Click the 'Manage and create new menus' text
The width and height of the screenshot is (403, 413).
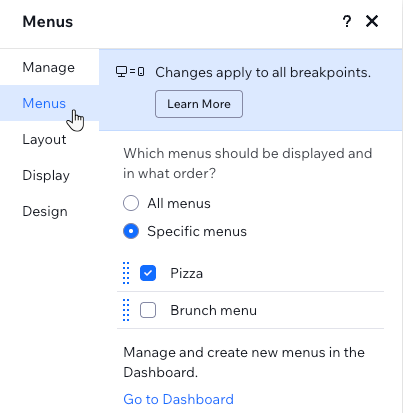point(244,362)
